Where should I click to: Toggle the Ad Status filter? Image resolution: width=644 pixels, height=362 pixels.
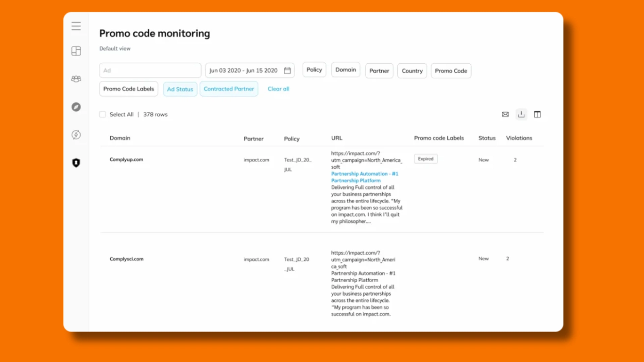point(180,89)
